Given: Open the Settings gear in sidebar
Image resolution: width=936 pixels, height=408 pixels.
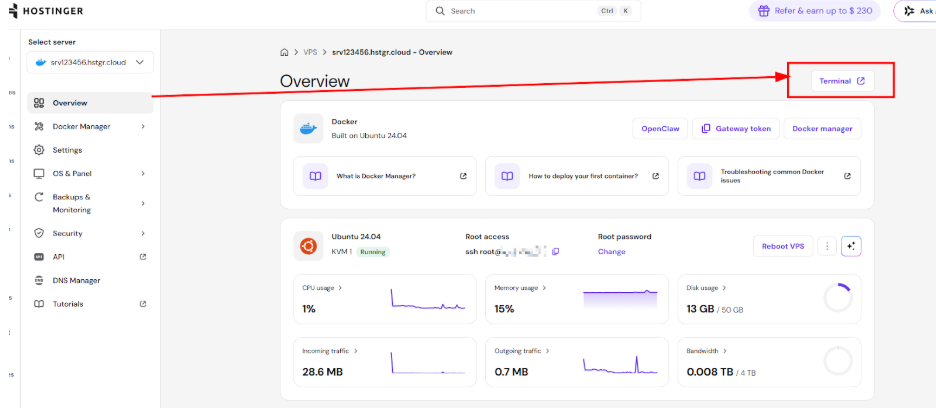Looking at the screenshot, I should click(x=39, y=150).
